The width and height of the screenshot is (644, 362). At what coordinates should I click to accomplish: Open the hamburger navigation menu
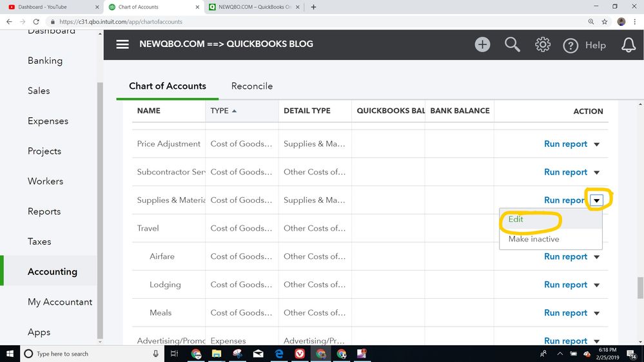coord(122,44)
